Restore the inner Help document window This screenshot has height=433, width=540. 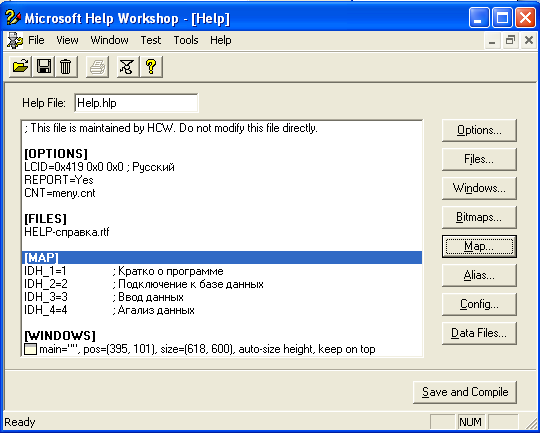tap(510, 41)
